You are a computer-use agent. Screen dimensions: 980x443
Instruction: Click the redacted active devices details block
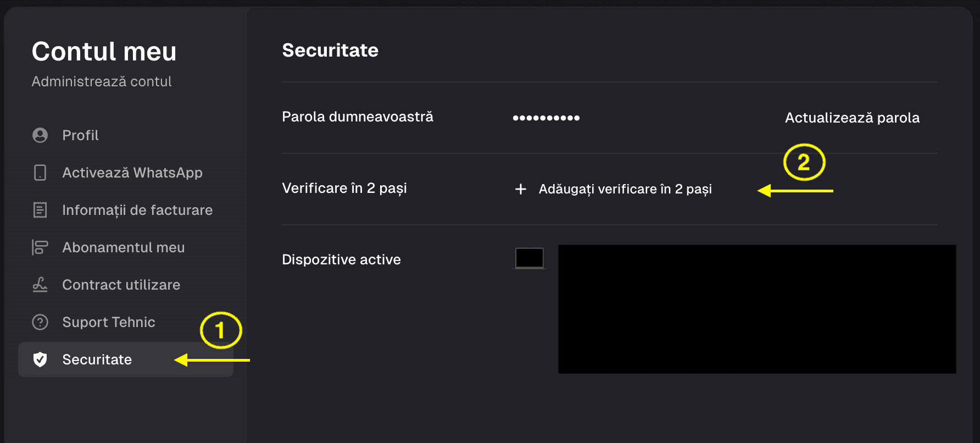(x=757, y=309)
